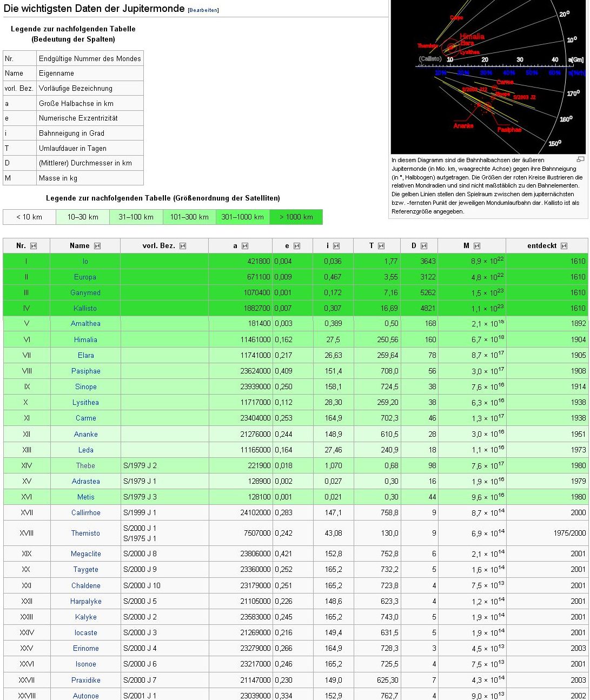Sort by vorl. Bez. column icon
This screenshot has height=700, width=590.
coord(183,246)
